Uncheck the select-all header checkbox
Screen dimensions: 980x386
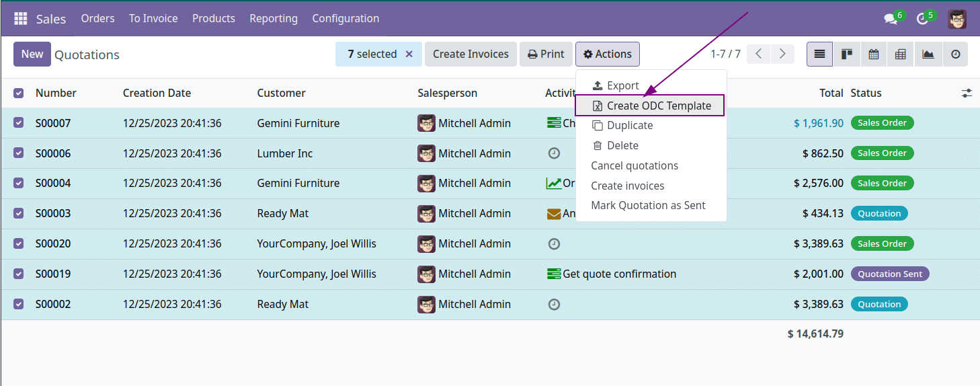point(19,93)
